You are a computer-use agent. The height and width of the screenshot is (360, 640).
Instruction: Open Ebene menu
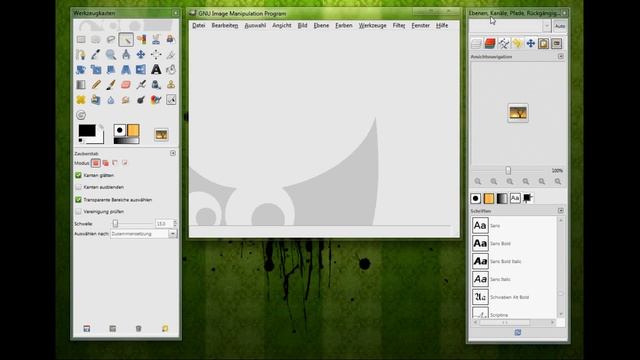click(x=321, y=25)
